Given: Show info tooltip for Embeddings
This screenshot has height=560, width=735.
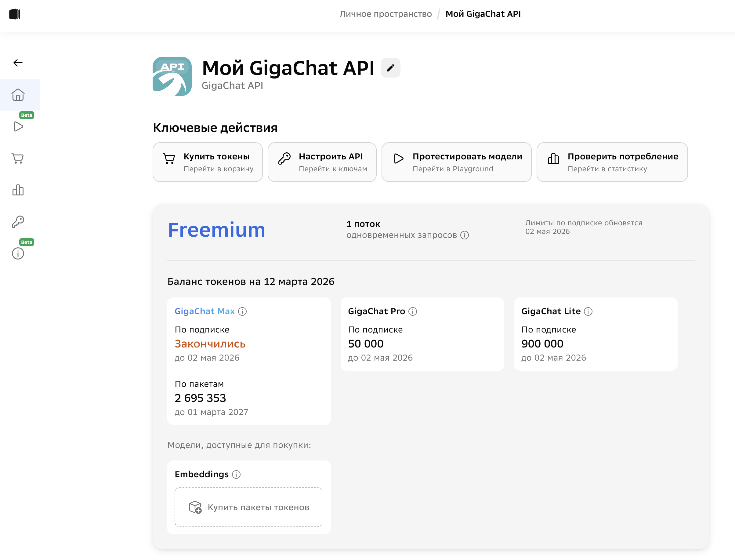Looking at the screenshot, I should pos(236,474).
